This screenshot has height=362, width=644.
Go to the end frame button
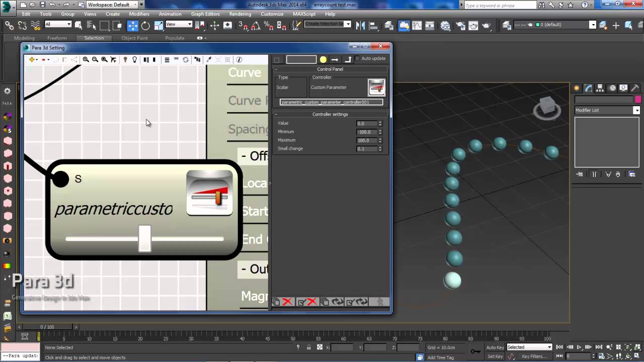(598, 347)
